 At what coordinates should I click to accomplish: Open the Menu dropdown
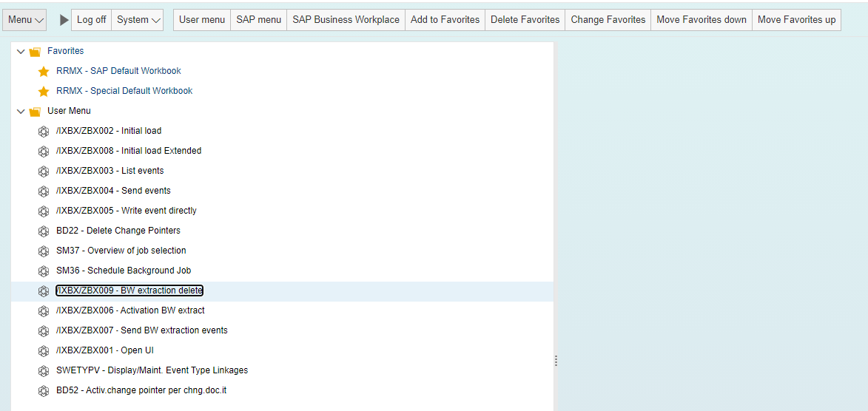tap(26, 20)
